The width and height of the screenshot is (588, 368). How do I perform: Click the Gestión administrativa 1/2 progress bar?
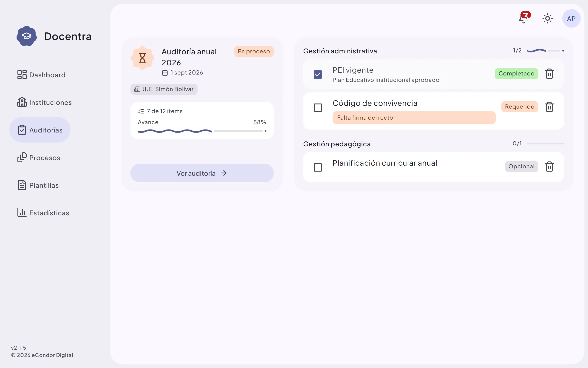tap(546, 51)
